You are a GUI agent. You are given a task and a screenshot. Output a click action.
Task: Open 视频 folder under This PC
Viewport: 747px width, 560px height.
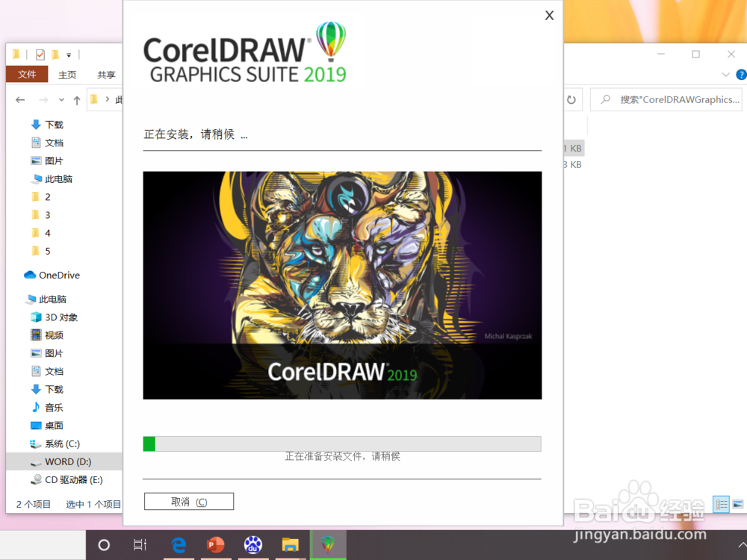(x=46, y=336)
